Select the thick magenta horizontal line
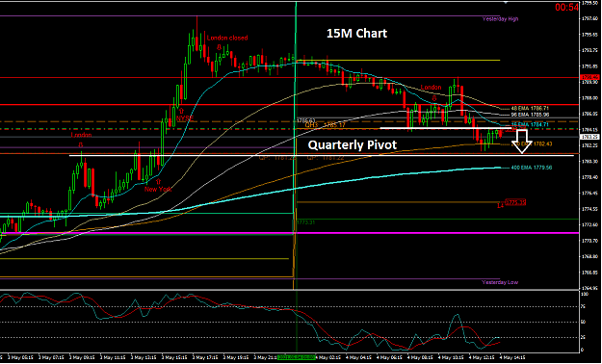The image size is (602, 364). tap(289, 233)
